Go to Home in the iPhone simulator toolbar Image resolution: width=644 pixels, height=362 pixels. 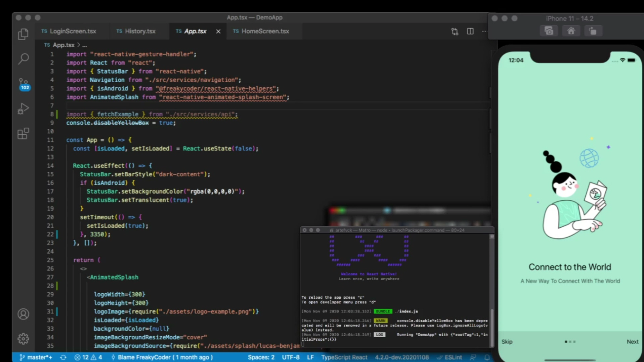click(x=571, y=31)
